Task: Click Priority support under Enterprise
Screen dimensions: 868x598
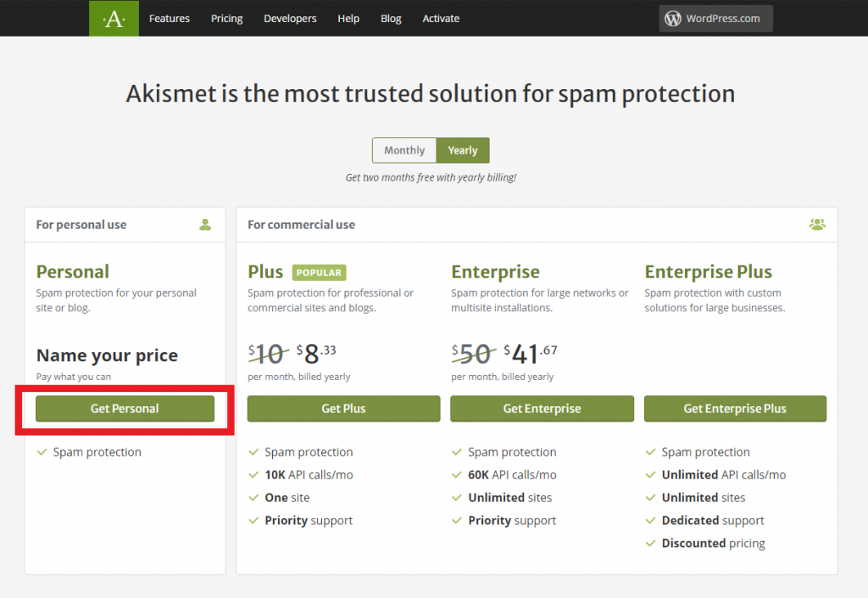Action: click(513, 521)
